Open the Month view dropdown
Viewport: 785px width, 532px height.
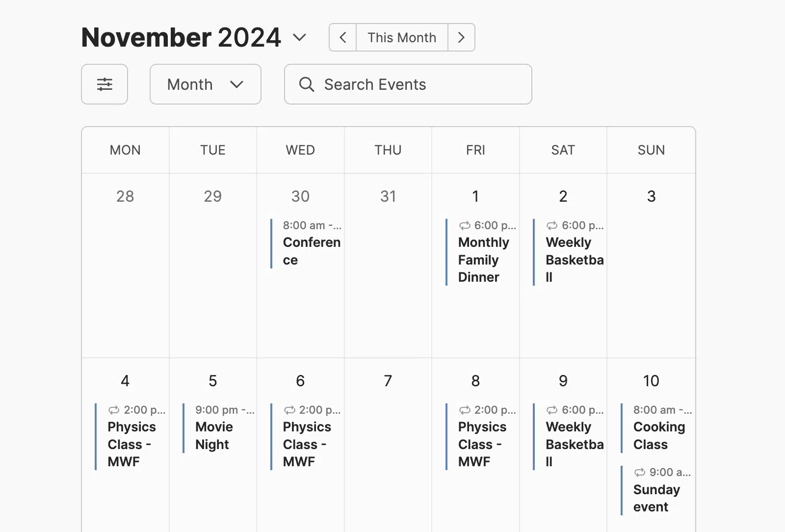coord(206,84)
